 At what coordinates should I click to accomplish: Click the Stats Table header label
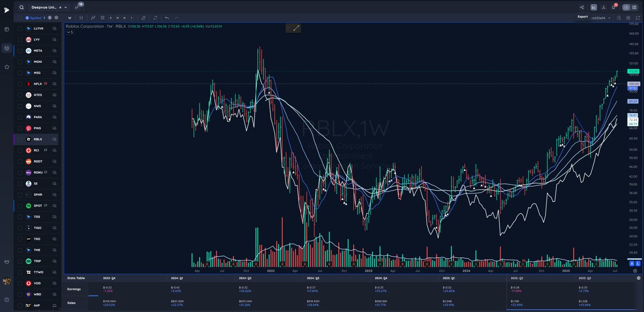pos(76,278)
